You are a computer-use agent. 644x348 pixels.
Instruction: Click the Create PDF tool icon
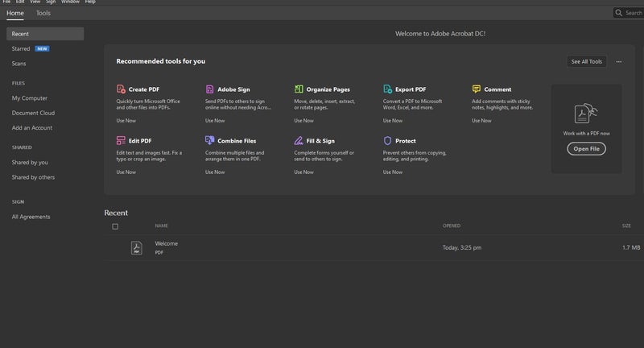(x=121, y=89)
